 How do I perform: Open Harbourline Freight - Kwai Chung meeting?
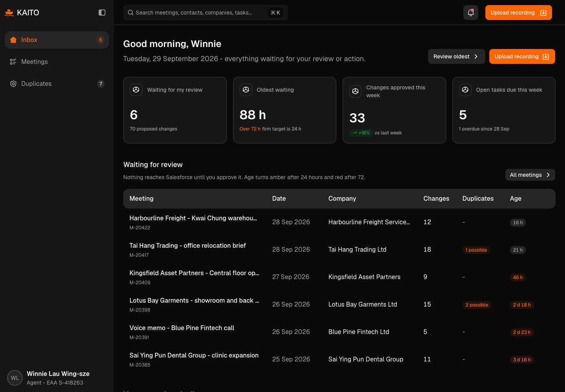point(339,222)
